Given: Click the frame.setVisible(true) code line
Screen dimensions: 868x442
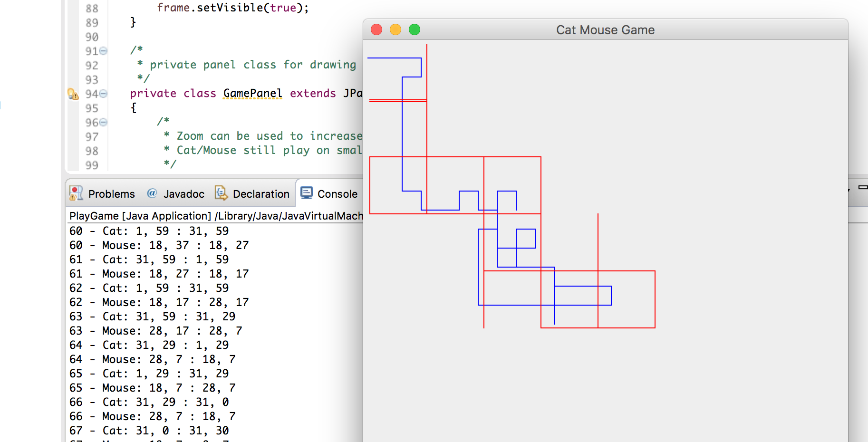Looking at the screenshot, I should pos(233,8).
